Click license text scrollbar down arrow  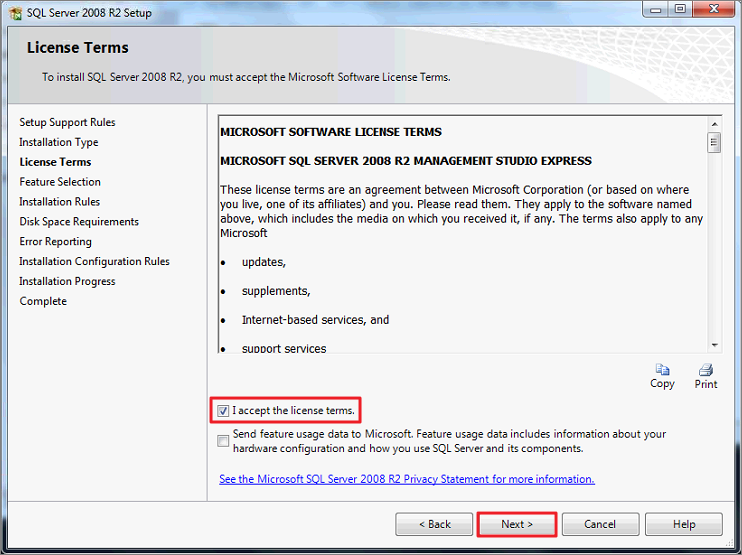coord(715,345)
